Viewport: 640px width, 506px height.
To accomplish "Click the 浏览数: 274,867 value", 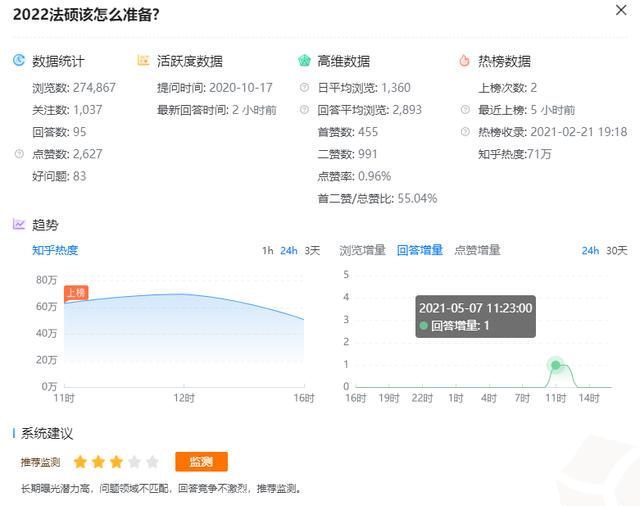I will click(x=74, y=88).
